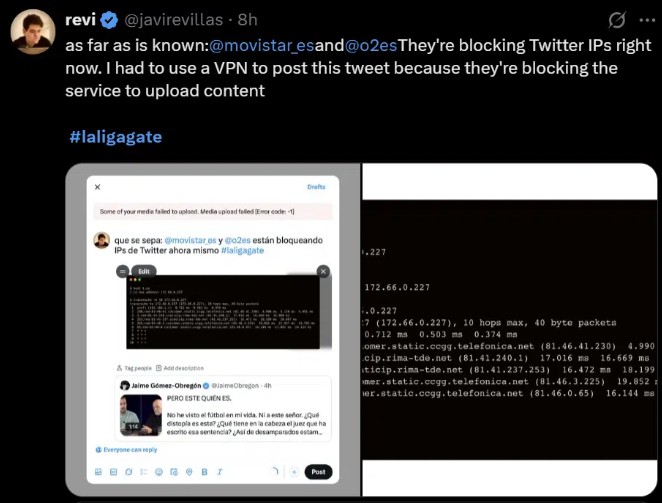Click the schedule post icon

click(x=174, y=472)
